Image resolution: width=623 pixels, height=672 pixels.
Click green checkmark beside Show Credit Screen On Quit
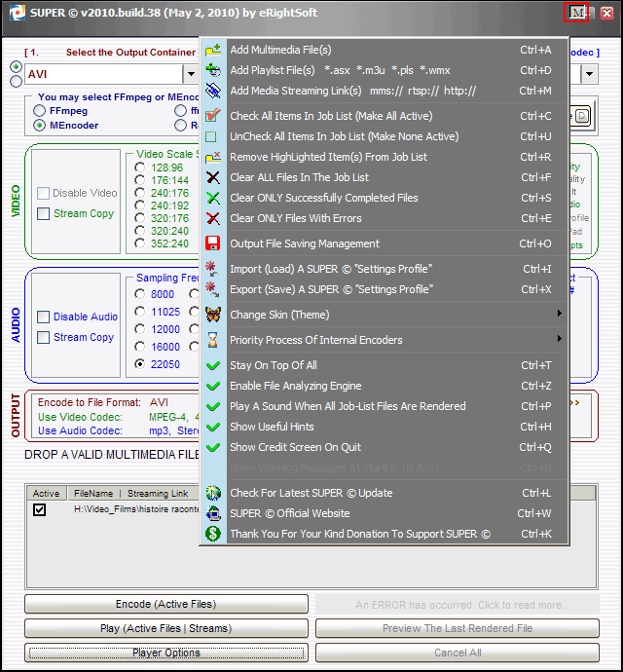click(213, 447)
